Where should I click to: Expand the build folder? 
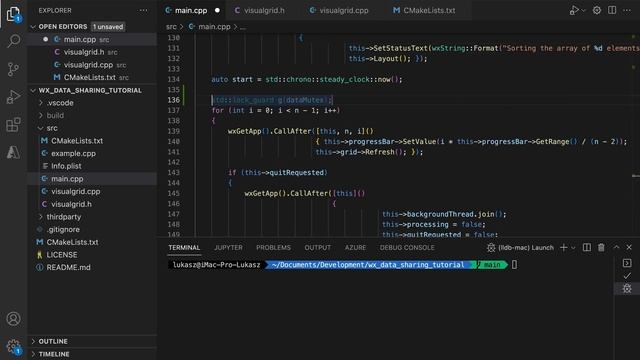[x=55, y=116]
